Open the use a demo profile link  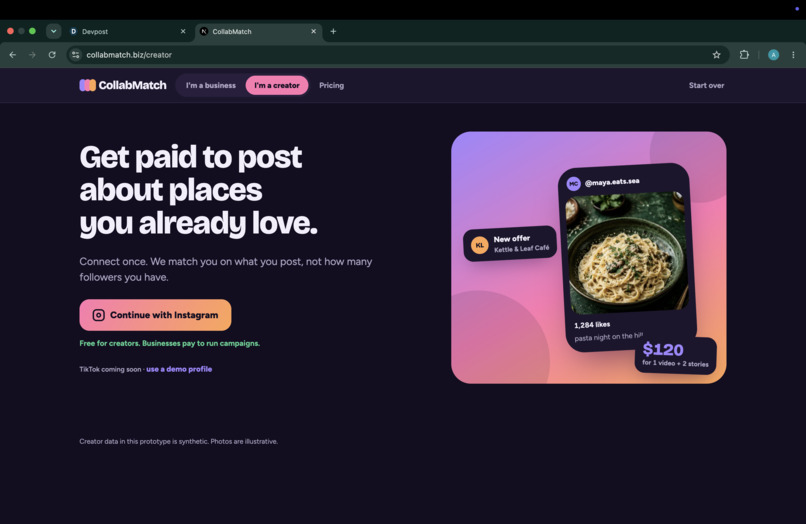[179, 369]
